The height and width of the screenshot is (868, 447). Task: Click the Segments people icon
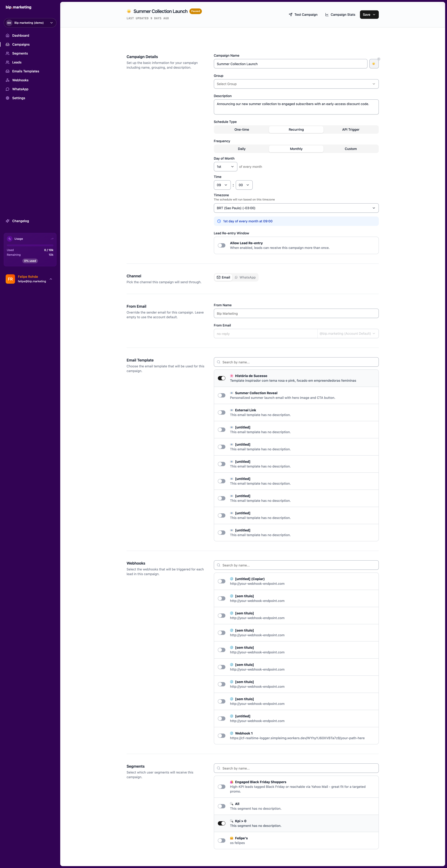[7, 53]
